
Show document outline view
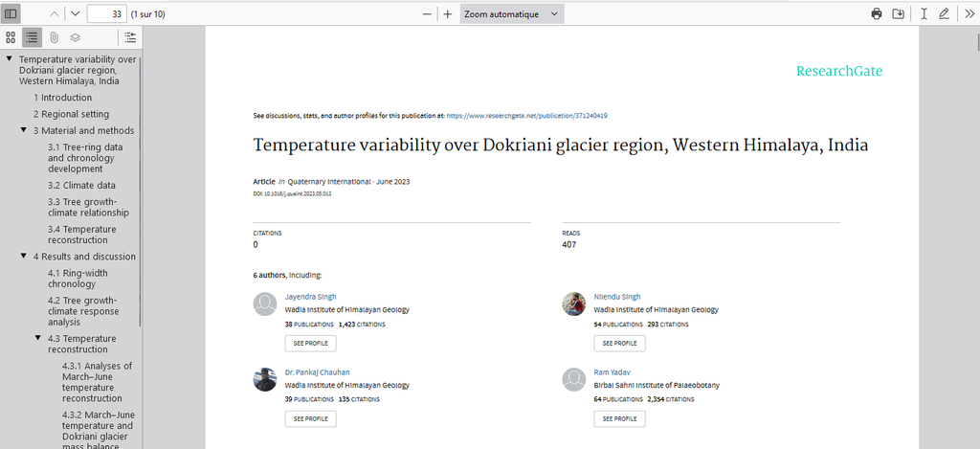tap(32, 37)
